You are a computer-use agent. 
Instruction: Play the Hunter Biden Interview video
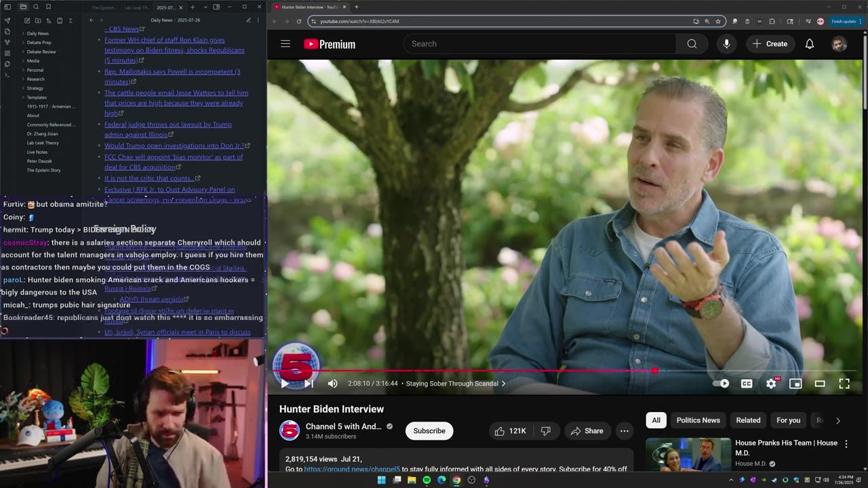pyautogui.click(x=285, y=384)
